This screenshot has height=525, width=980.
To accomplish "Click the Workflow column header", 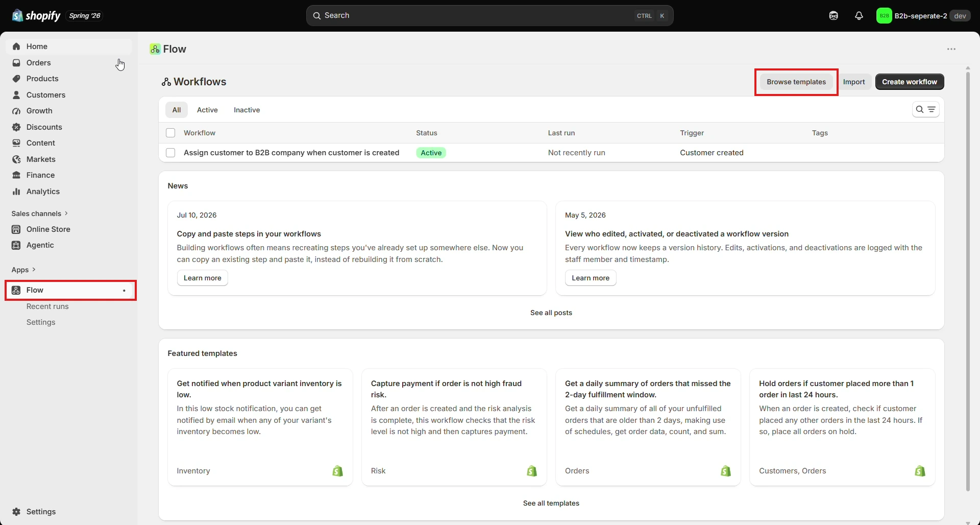I will point(200,133).
